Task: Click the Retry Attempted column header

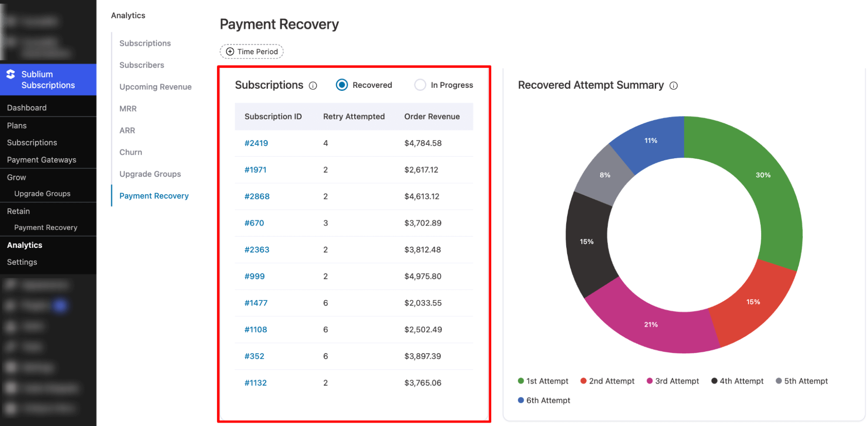Action: point(354,116)
